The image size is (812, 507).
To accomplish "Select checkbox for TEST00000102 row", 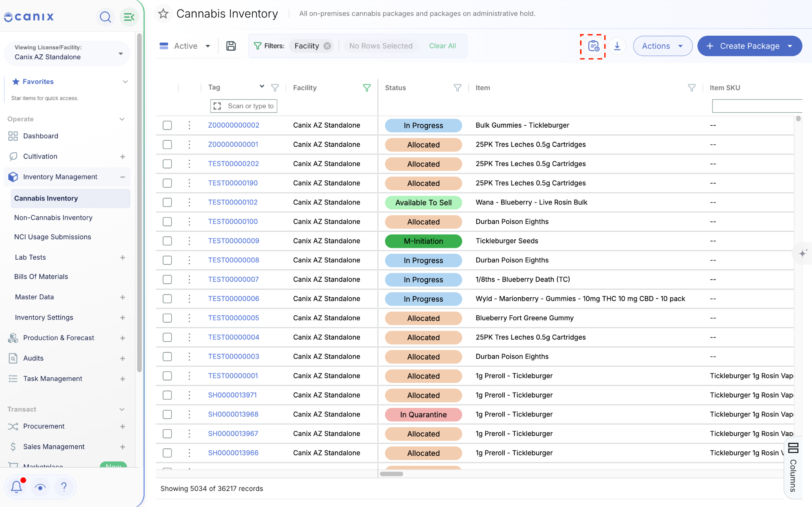I will pyautogui.click(x=167, y=202).
